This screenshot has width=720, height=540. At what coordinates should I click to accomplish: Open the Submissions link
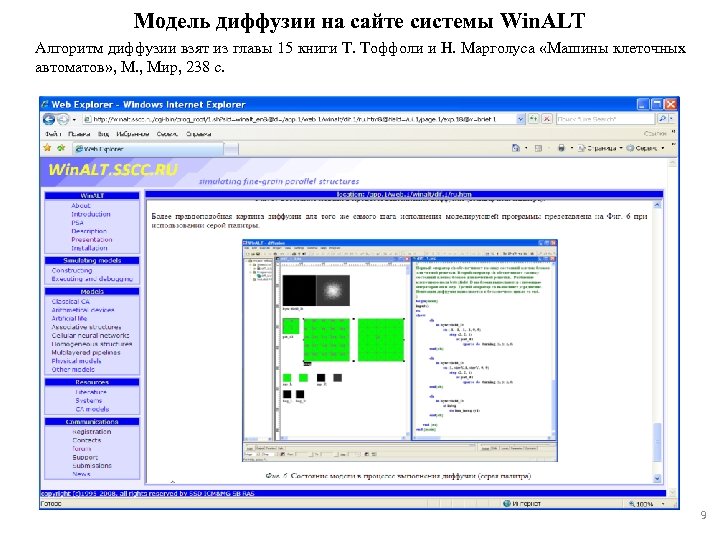click(92, 466)
